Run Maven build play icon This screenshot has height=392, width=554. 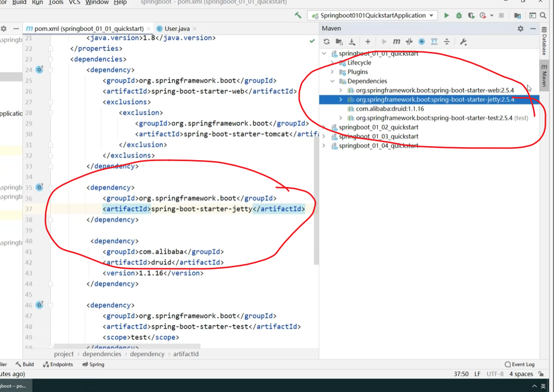(x=384, y=42)
